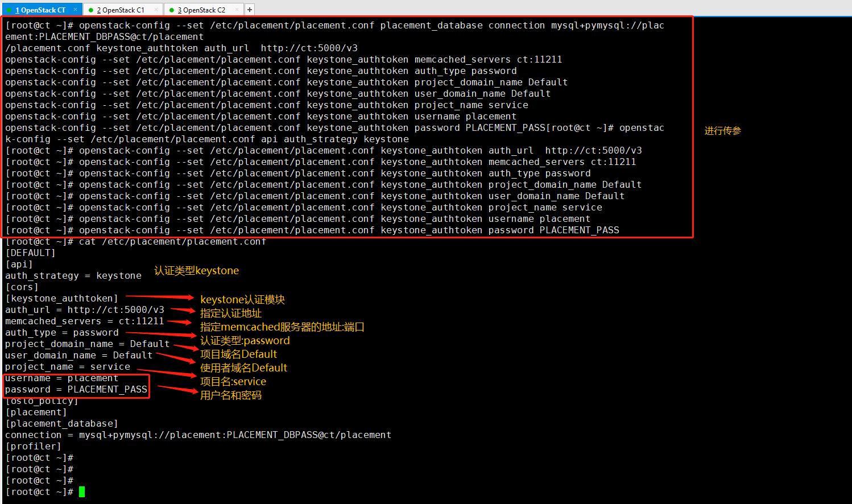Click the promptless pasted line setting project_name service
The height and width of the screenshot is (504, 852).
click(267, 105)
